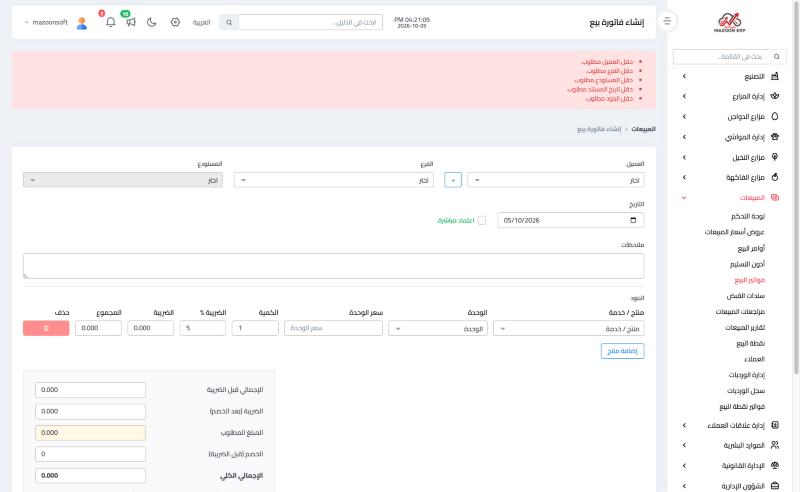Image resolution: width=800 pixels, height=492 pixels.
Task: Click the الإدارة القانونية scales icon
Action: (774, 465)
